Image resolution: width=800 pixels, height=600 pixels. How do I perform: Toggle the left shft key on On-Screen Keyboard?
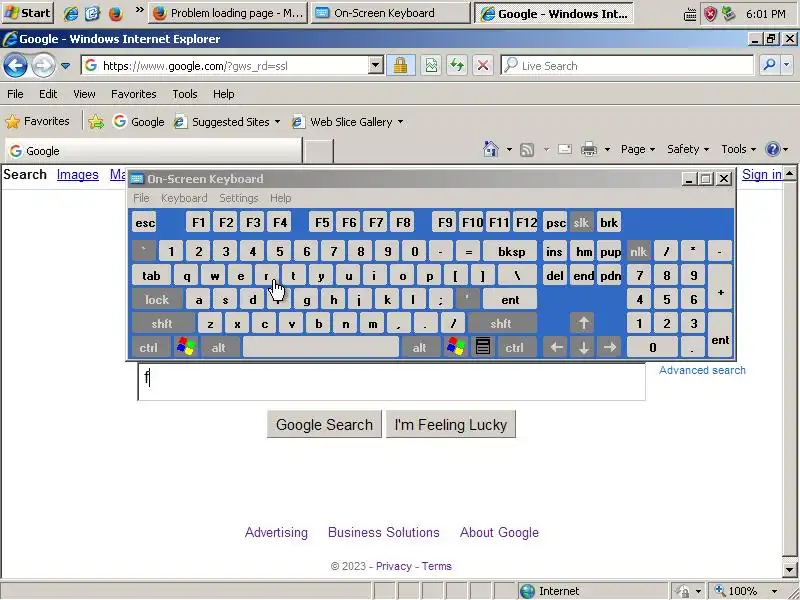pyautogui.click(x=162, y=323)
